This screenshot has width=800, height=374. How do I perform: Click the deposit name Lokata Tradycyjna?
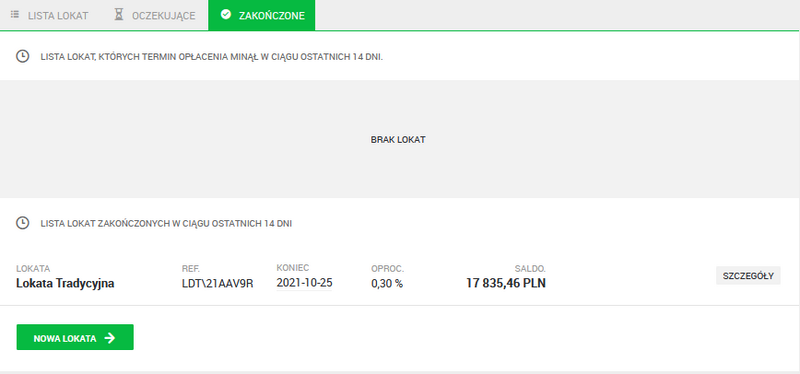(x=65, y=284)
